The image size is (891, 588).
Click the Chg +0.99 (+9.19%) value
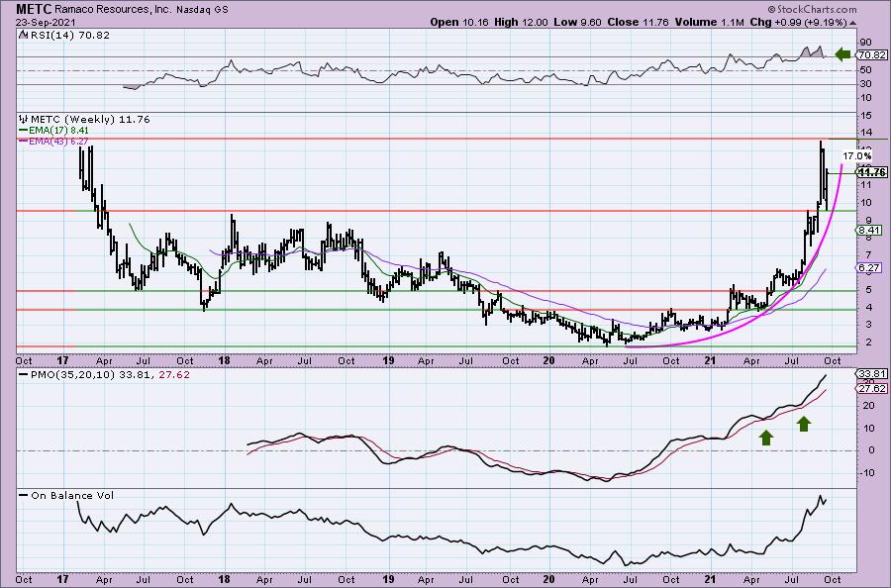tap(798, 22)
